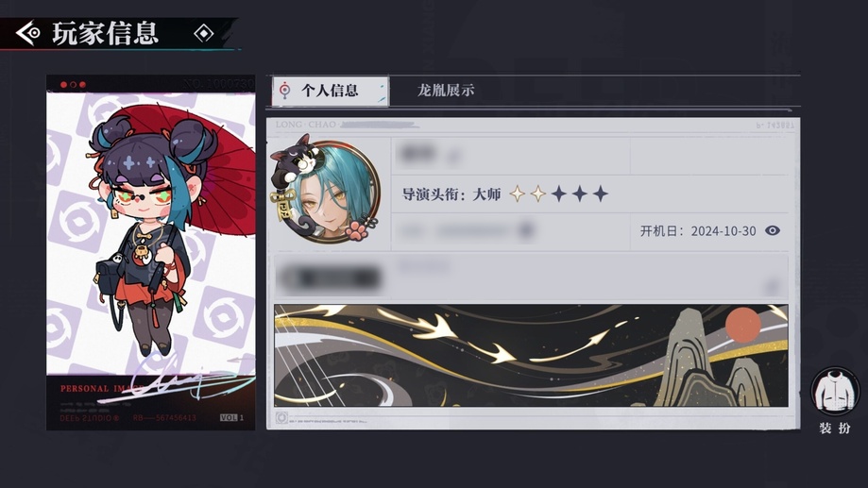The image size is (868, 488).
Task: Click the copy icon beside the blurred UID
Action: tap(526, 230)
